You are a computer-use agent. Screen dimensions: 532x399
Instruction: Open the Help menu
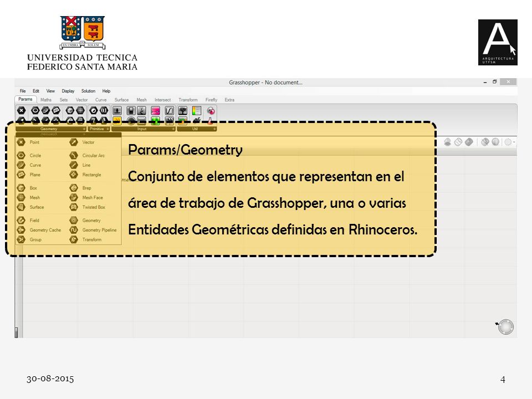tap(106, 91)
